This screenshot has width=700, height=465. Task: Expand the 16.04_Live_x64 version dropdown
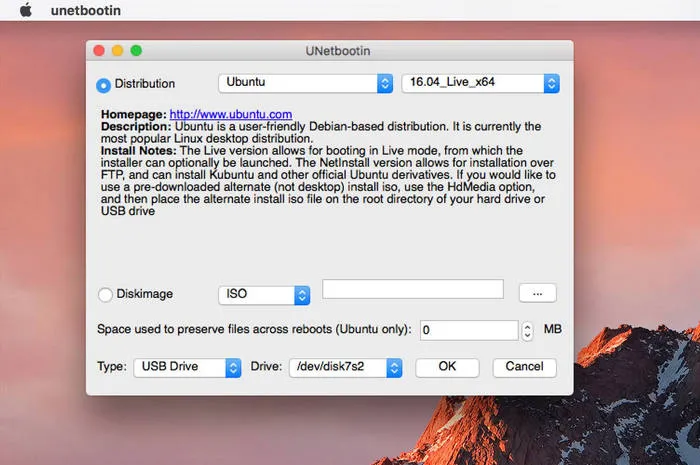[x=480, y=83]
